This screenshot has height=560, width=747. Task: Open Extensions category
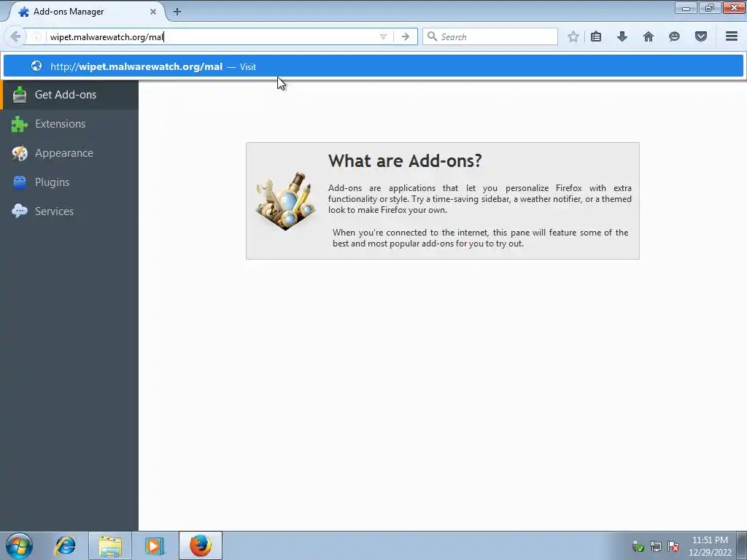click(x=69, y=124)
